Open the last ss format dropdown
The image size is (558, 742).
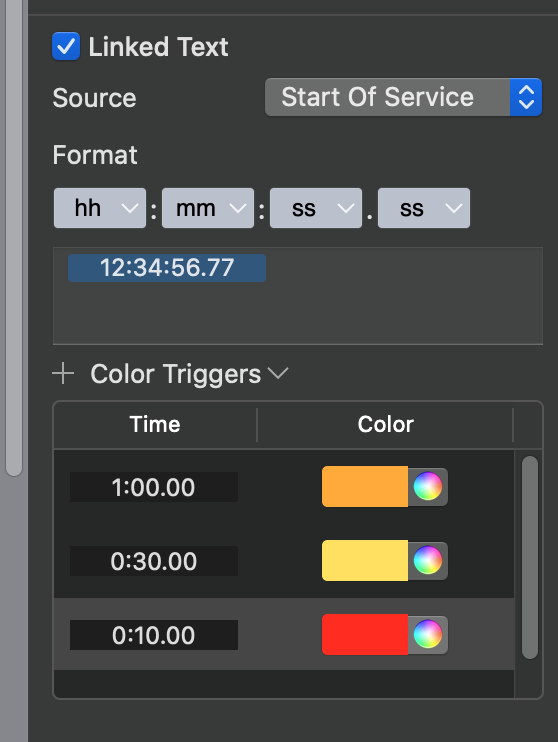[x=424, y=208]
